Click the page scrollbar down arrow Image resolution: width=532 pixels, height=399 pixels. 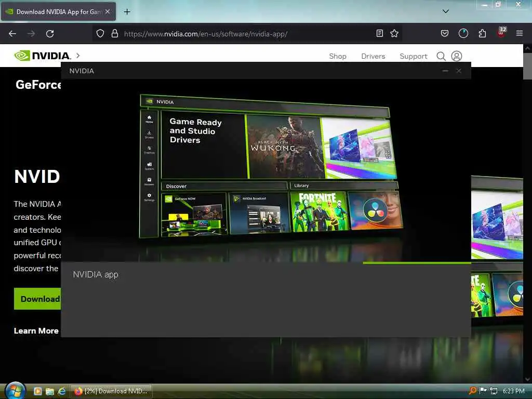(x=527, y=379)
